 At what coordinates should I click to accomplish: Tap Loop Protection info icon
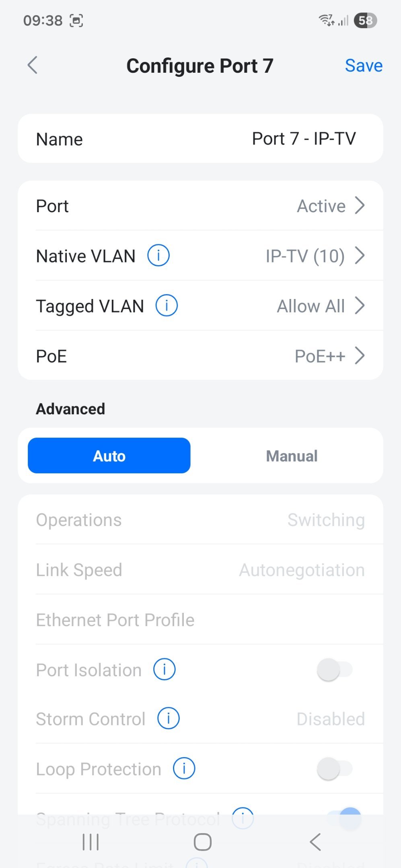(x=184, y=768)
